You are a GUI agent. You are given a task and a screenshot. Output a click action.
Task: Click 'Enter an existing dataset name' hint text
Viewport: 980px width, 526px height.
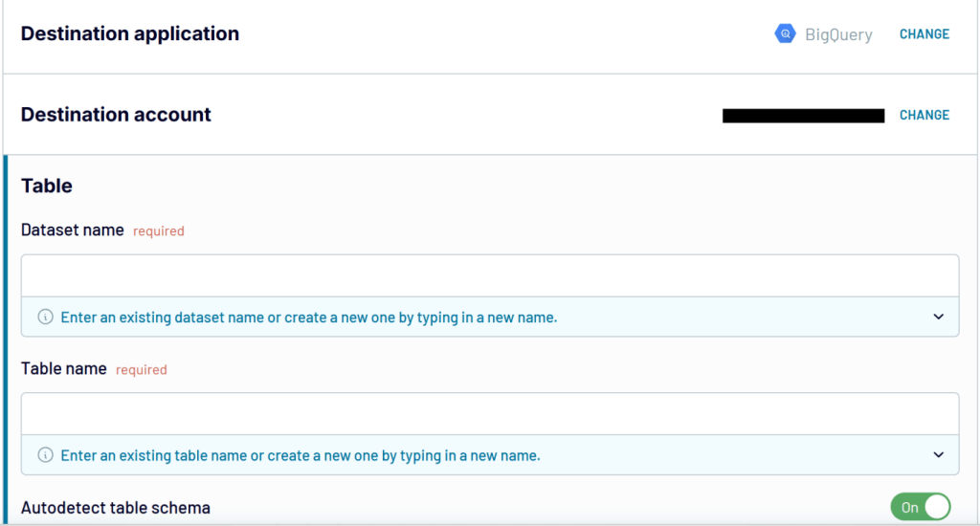tap(309, 318)
